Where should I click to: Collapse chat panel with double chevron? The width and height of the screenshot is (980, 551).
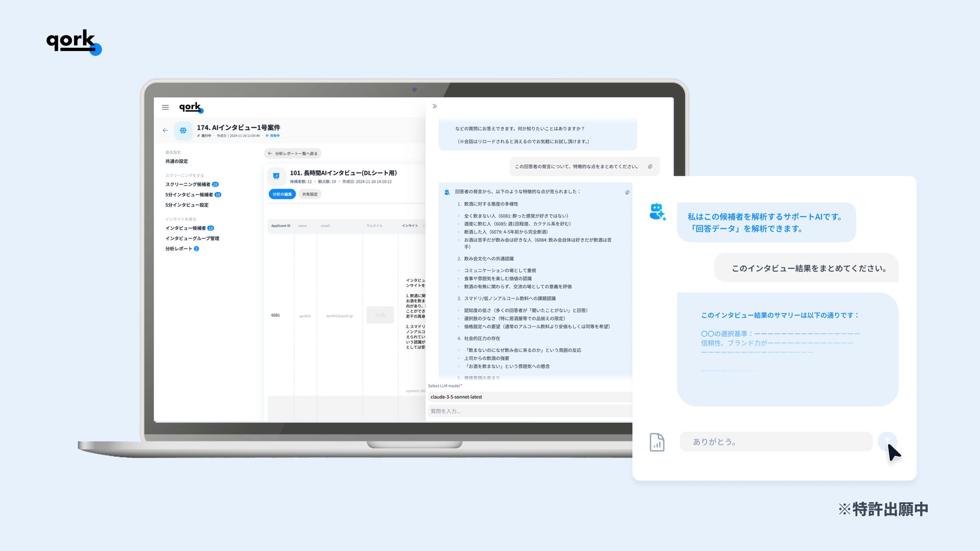click(435, 106)
